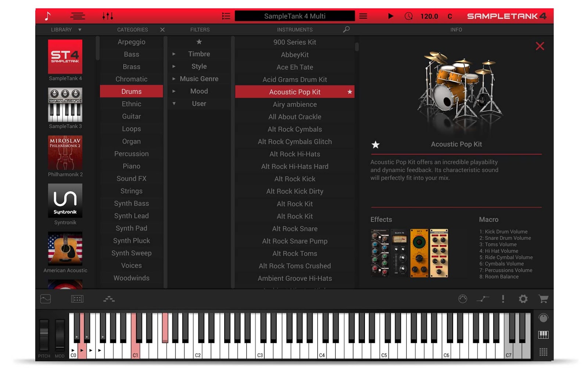Click the key button labeled C

point(449,16)
